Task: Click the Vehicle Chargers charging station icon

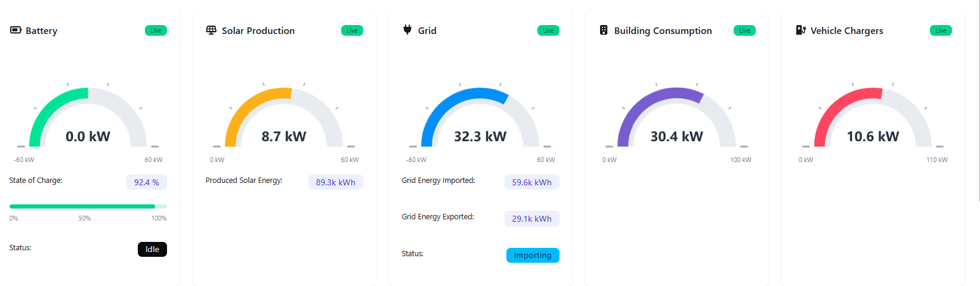Action: point(800,30)
